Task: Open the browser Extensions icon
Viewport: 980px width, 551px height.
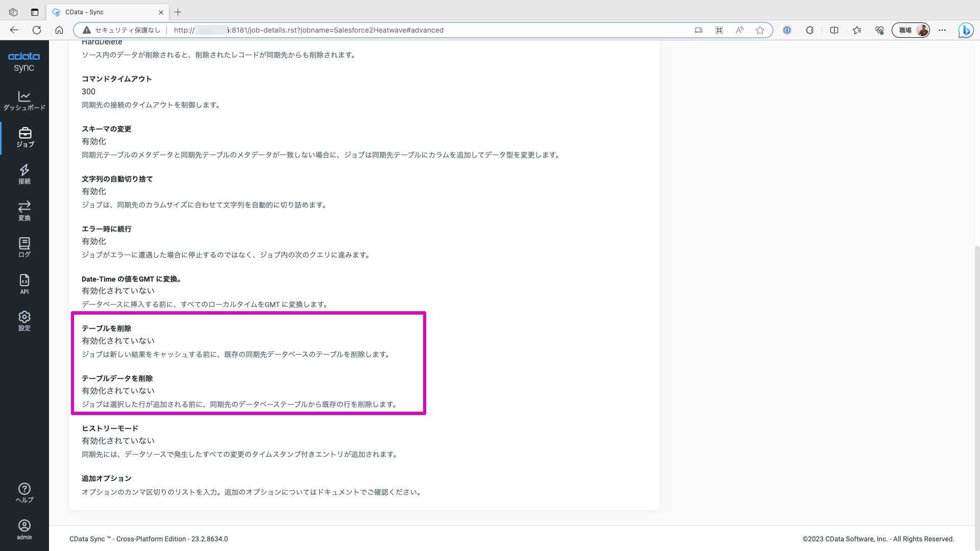Action: pyautogui.click(x=810, y=30)
